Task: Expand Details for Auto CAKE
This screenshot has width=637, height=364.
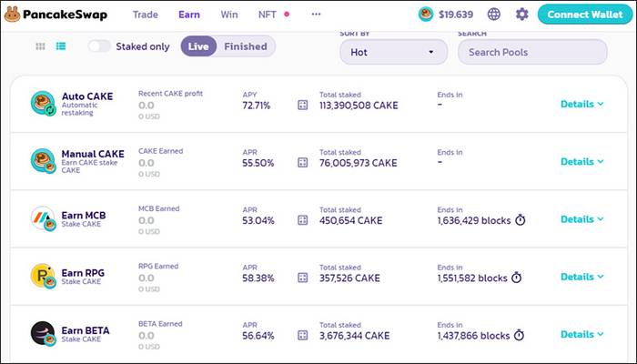Action: pos(582,104)
